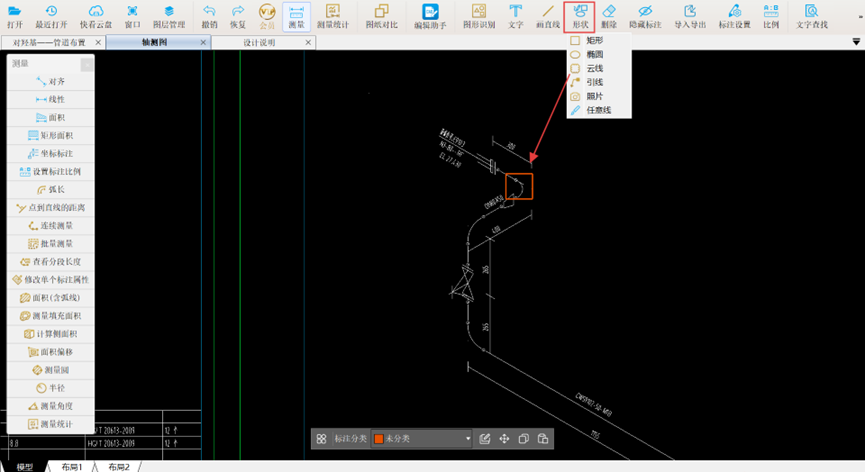
Task: Click 测量角度 measure angle
Action: pyautogui.click(x=51, y=406)
